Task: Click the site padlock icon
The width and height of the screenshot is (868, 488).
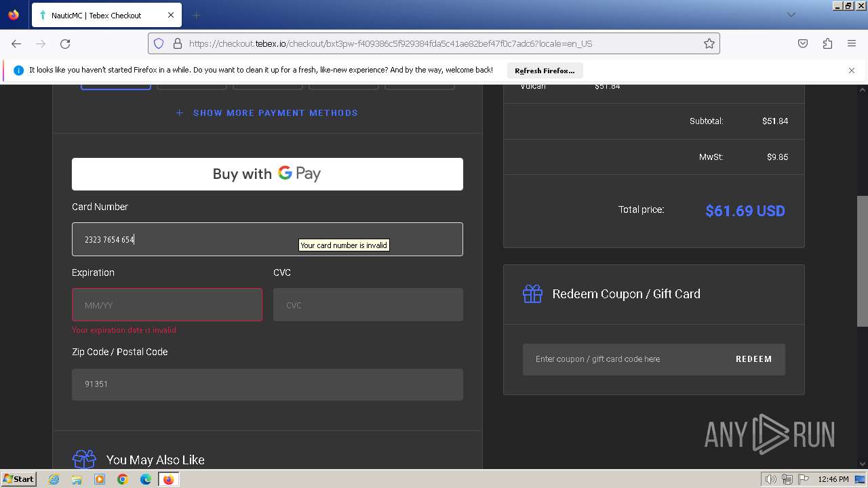Action: [178, 43]
